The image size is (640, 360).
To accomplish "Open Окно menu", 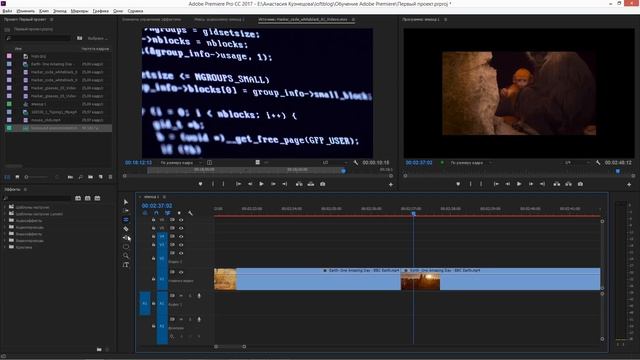I will coord(118,11).
